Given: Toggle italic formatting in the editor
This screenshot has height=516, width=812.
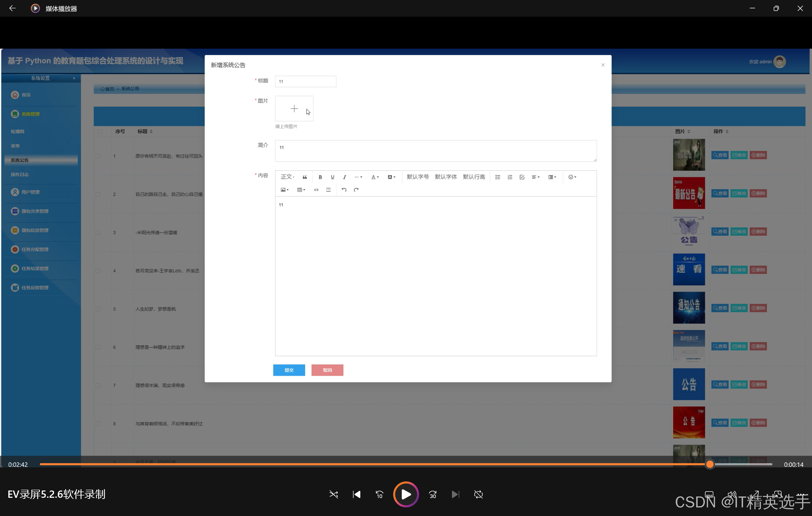Looking at the screenshot, I should 344,177.
